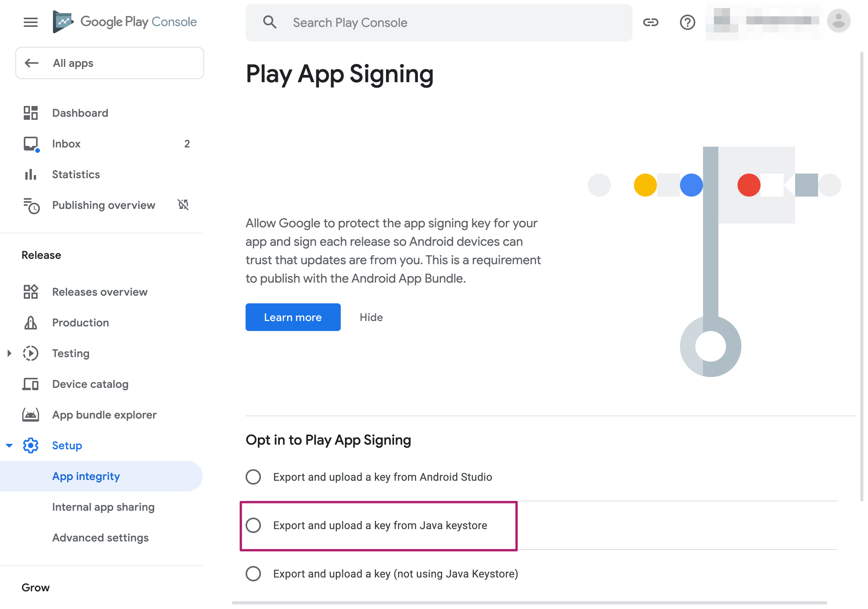This screenshot has width=868, height=609.
Task: Click the Learn more button
Action: (293, 317)
